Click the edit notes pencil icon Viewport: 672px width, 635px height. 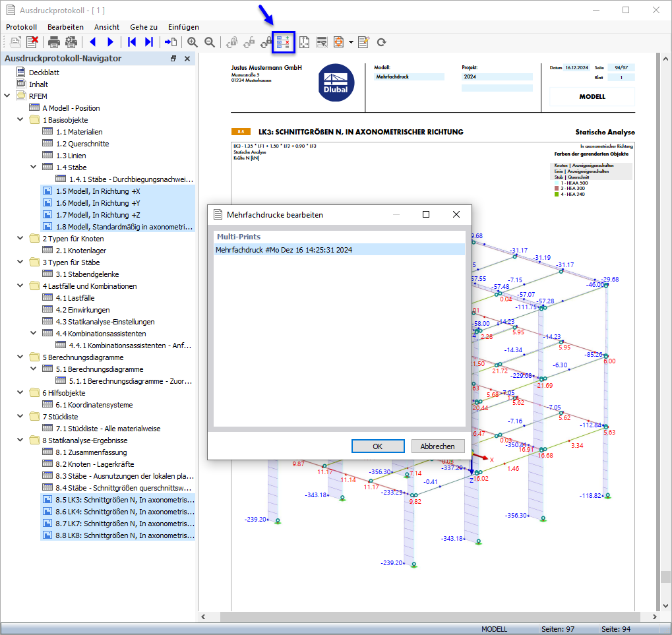pos(364,42)
